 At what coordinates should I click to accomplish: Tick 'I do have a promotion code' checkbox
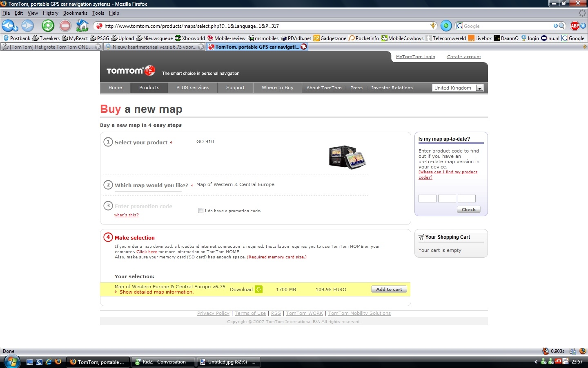pos(200,211)
